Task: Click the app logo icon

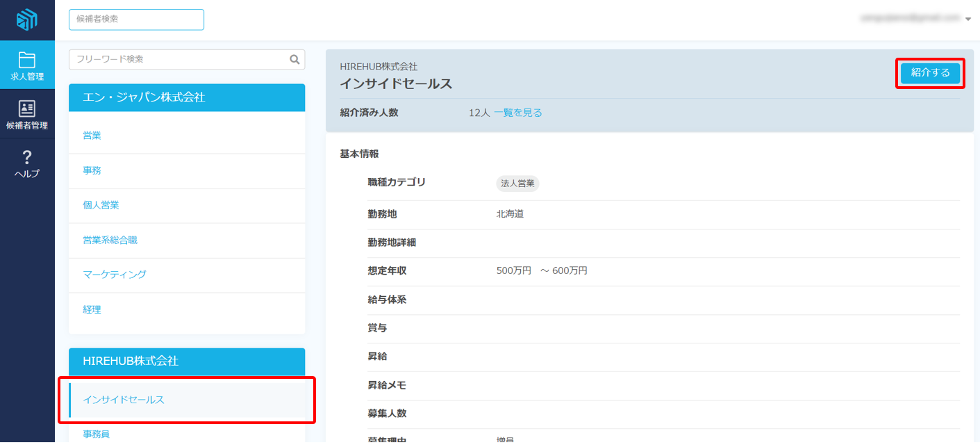Action: (x=27, y=19)
